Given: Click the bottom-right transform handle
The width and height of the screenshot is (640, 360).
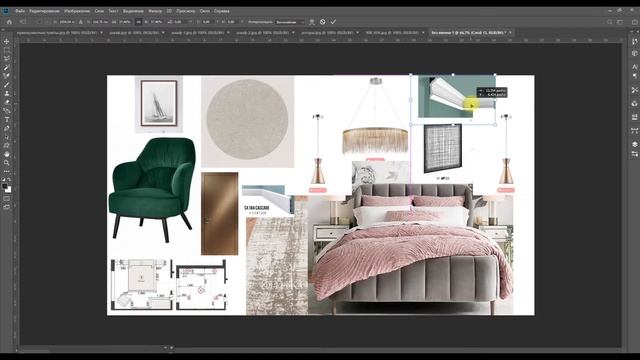Looking at the screenshot, I should pyautogui.click(x=495, y=124).
